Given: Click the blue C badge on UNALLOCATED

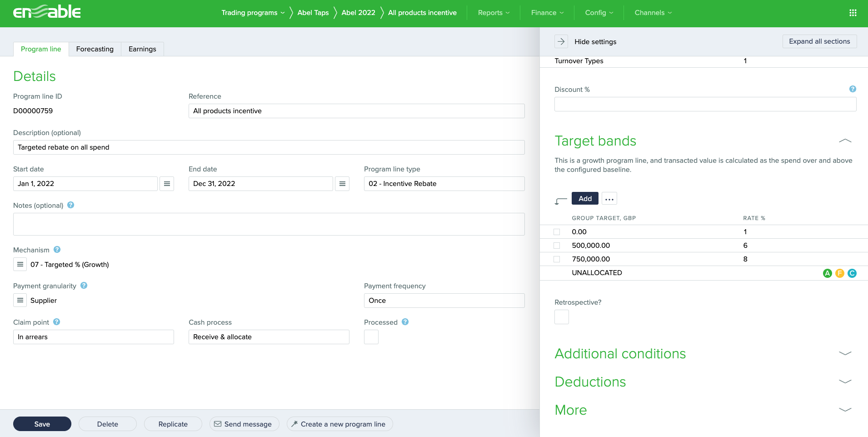Looking at the screenshot, I should point(852,273).
